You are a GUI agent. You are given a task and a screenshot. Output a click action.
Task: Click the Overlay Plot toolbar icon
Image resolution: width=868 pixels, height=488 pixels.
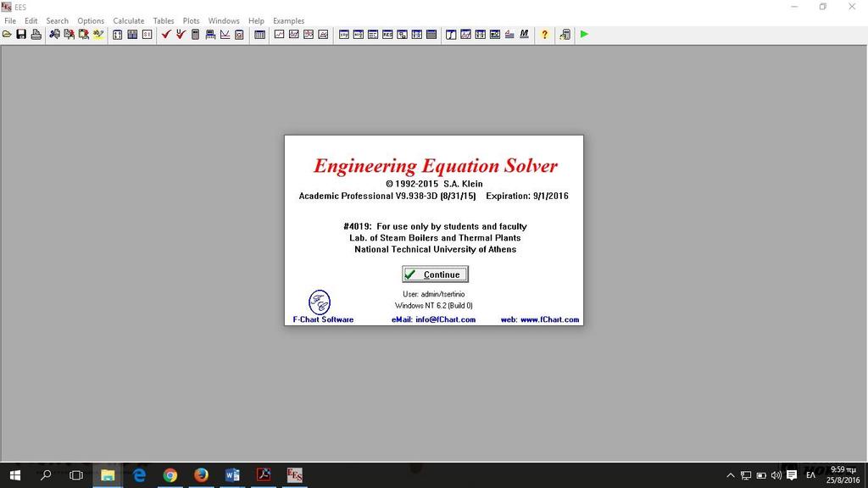(x=294, y=34)
